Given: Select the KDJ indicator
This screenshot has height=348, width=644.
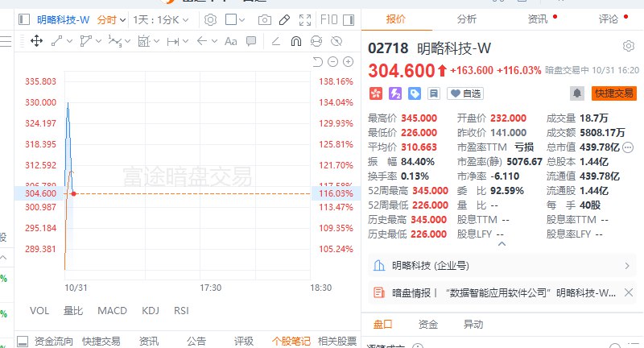Looking at the screenshot, I should point(151,311).
